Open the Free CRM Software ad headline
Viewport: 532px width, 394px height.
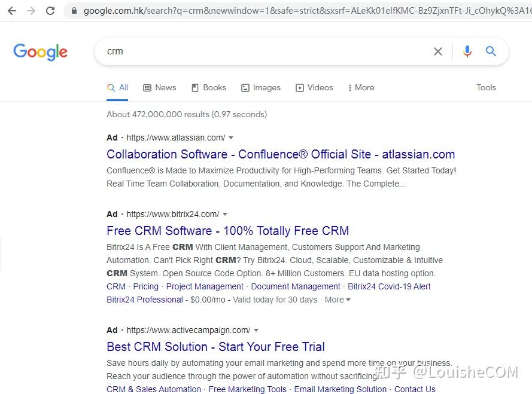(227, 230)
